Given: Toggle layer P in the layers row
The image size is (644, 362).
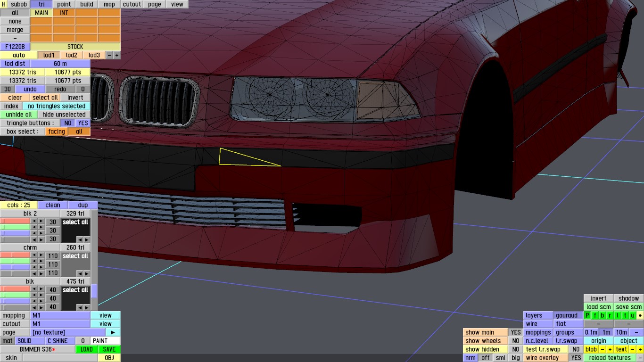Looking at the screenshot, I should [x=587, y=315].
